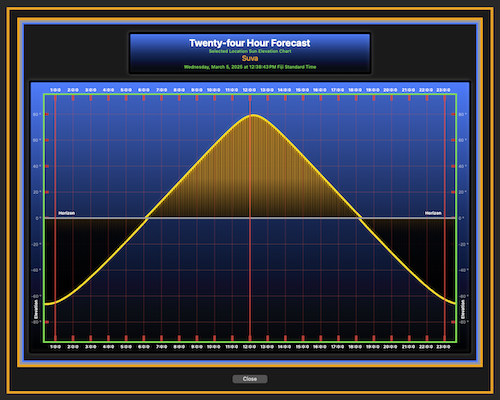Image resolution: width=500 pixels, height=400 pixels.
Task: Click the 23:0:0 label on top axis
Action: click(443, 90)
